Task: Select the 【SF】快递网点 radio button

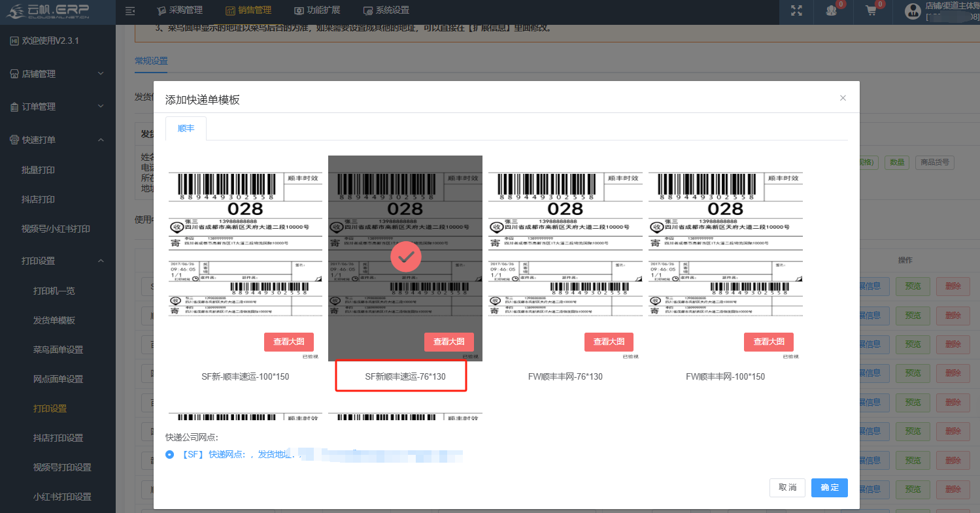Action: click(x=170, y=454)
